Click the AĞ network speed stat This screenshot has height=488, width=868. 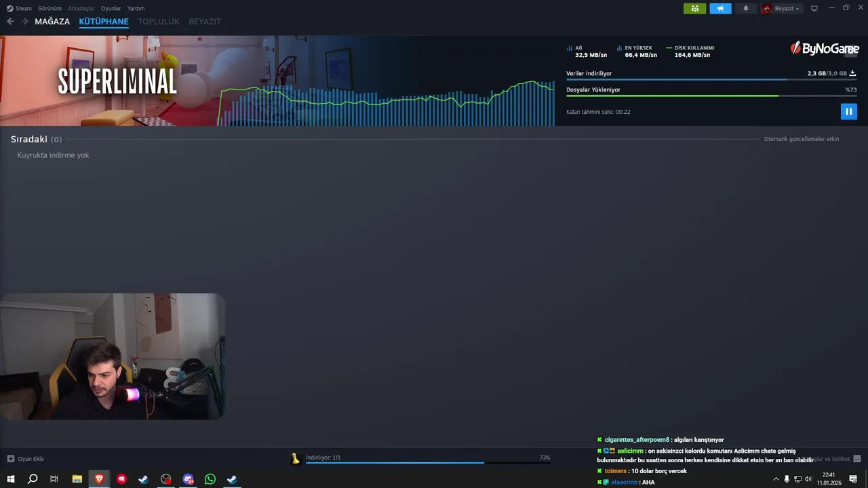(x=587, y=52)
